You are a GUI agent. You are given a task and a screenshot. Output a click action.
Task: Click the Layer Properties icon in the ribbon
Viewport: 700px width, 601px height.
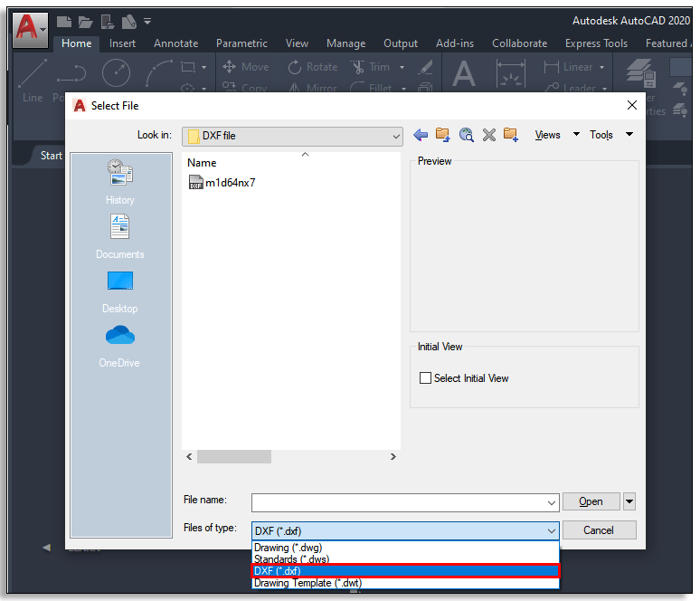tap(640, 72)
